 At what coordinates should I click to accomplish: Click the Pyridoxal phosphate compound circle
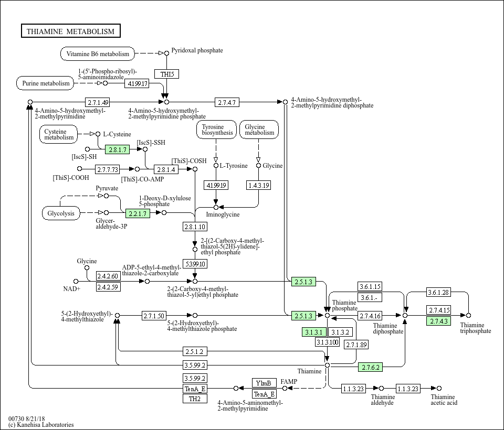pos(166,53)
